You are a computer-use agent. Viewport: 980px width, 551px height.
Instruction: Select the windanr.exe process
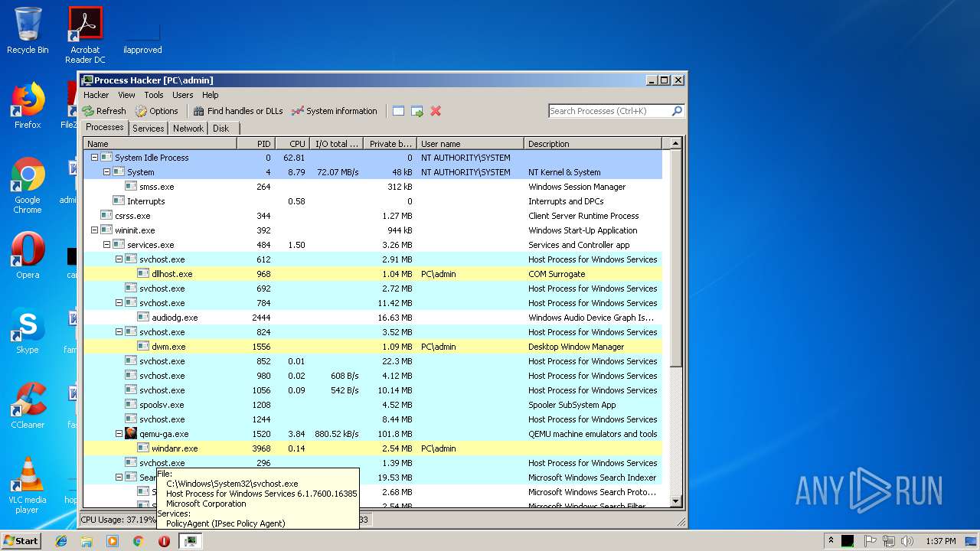pos(372,448)
